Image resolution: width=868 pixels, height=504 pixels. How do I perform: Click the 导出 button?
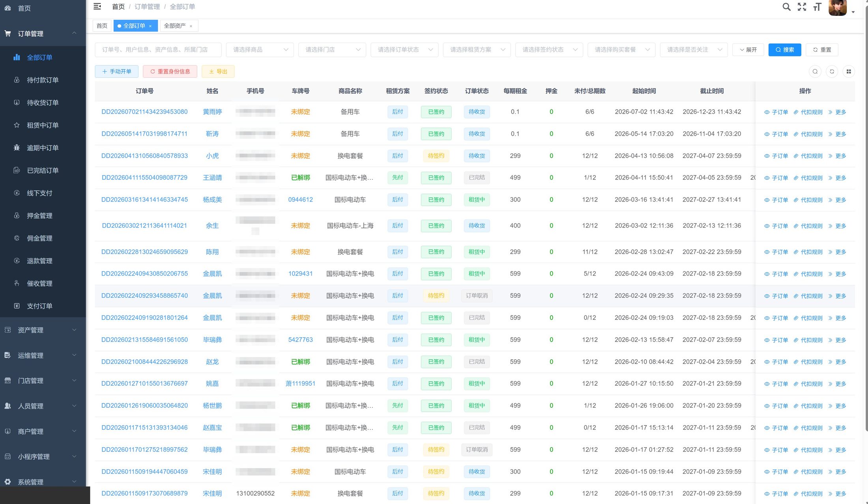click(x=218, y=71)
